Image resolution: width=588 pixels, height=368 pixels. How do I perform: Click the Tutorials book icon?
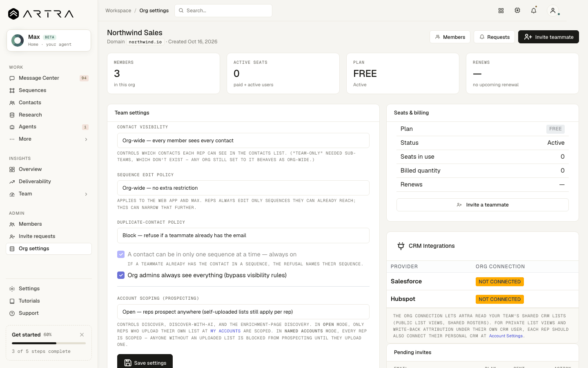[x=12, y=301]
